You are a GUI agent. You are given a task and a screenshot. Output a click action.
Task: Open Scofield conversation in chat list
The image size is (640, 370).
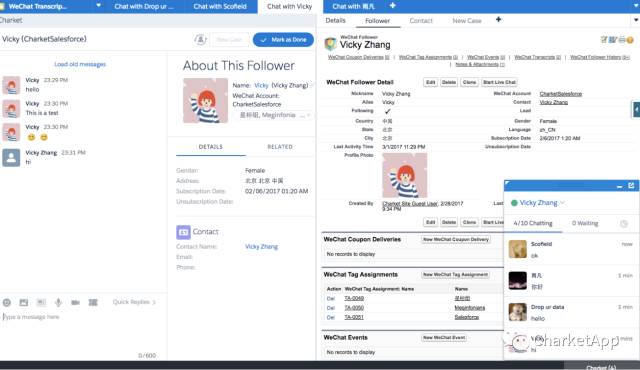pyautogui.click(x=571, y=249)
